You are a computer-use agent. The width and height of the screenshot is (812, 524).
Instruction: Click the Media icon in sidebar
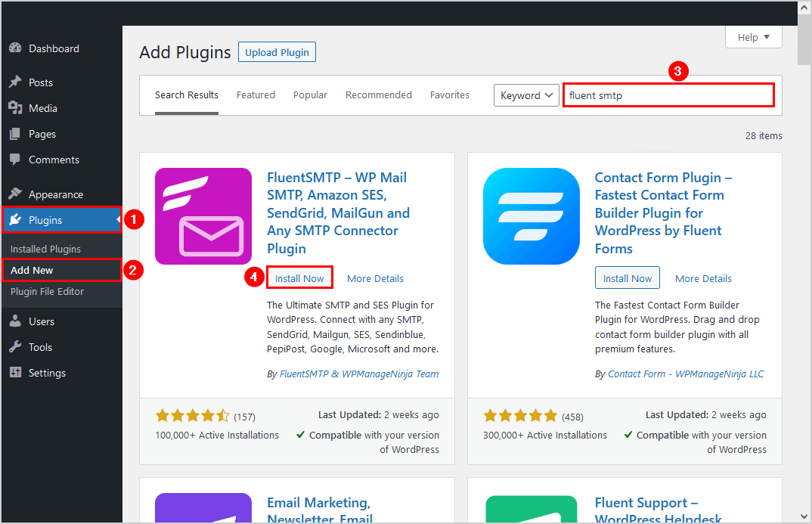(x=16, y=108)
